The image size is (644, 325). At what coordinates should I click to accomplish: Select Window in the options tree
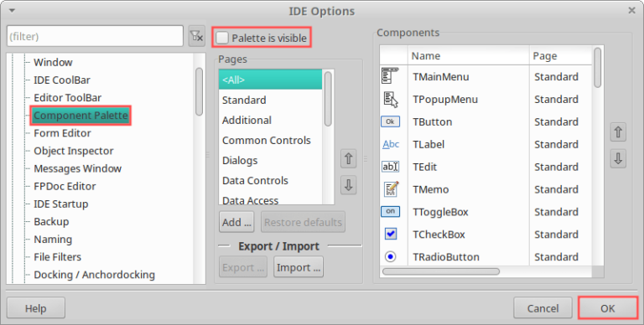(x=53, y=62)
